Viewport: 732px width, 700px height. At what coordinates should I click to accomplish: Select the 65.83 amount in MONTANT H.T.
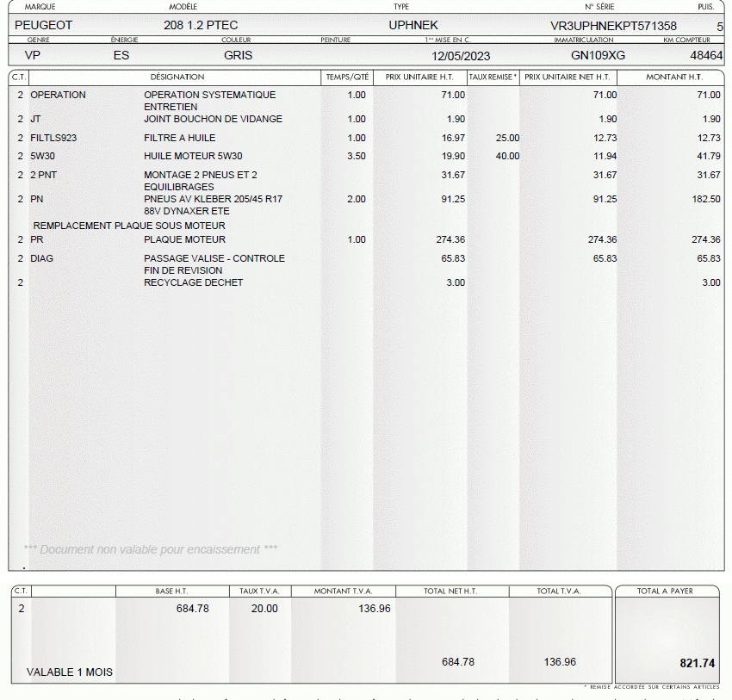tap(709, 258)
